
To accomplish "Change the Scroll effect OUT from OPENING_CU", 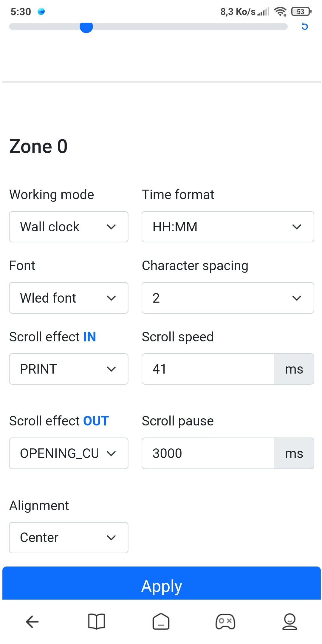I will click(x=69, y=453).
